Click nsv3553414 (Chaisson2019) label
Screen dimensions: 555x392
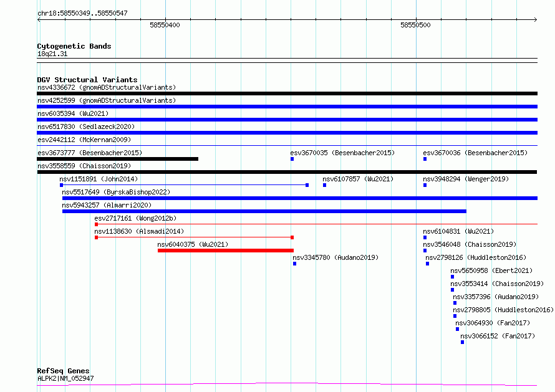tap(497, 284)
